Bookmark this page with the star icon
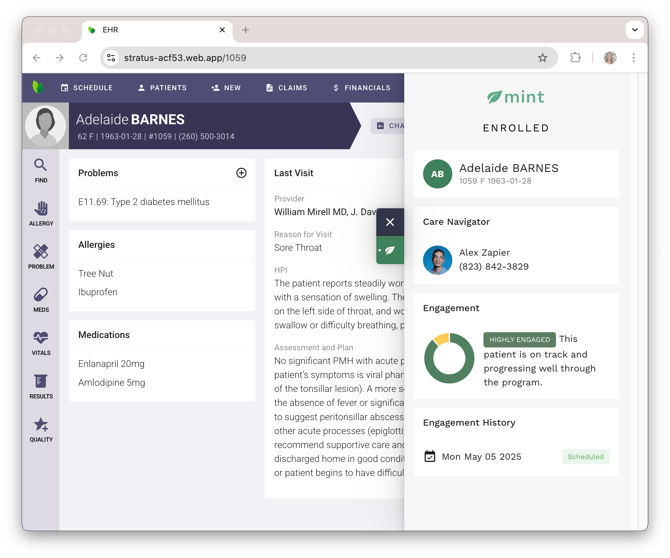 click(543, 58)
